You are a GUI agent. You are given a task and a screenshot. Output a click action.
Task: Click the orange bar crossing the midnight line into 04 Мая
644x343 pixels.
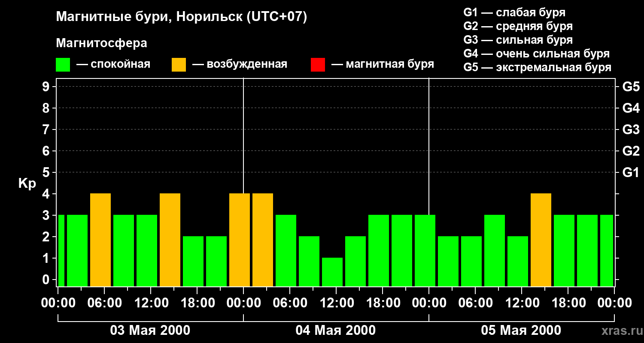pyautogui.click(x=240, y=240)
